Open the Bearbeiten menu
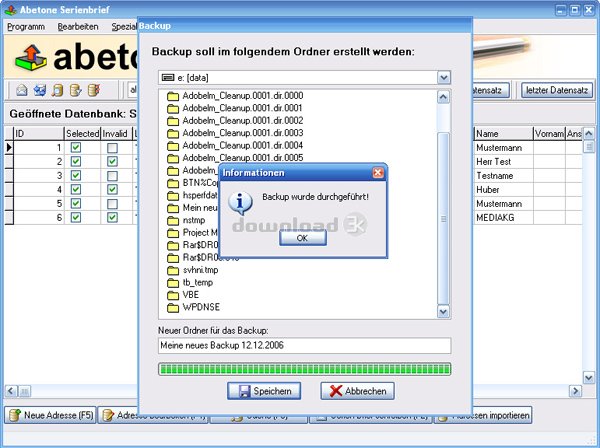 pyautogui.click(x=78, y=27)
